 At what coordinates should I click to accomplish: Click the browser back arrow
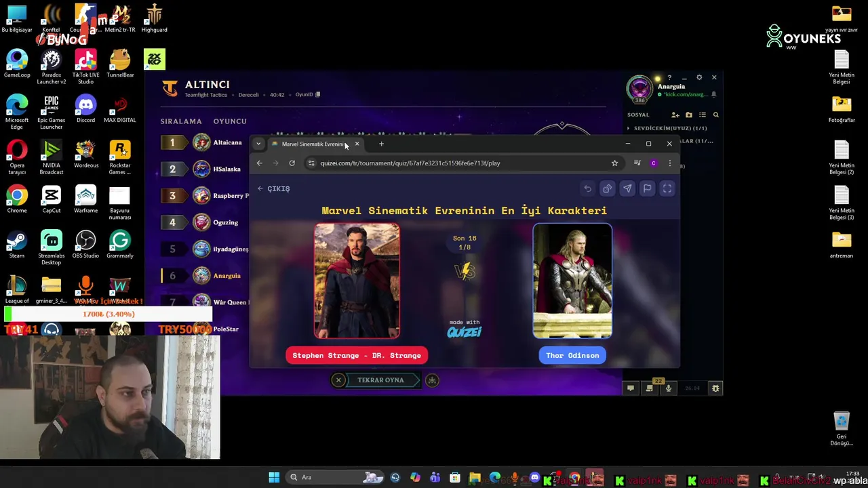pyautogui.click(x=260, y=163)
